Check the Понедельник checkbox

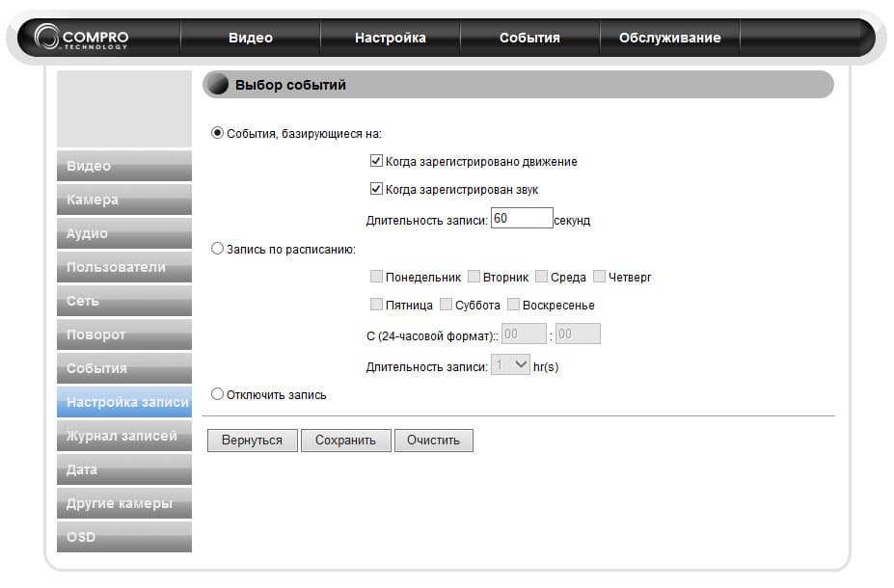376,277
